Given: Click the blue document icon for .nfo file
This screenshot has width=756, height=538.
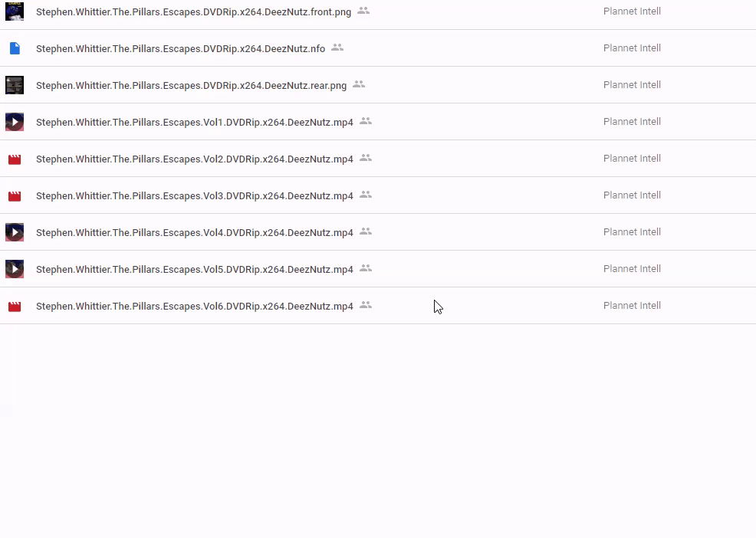Looking at the screenshot, I should tap(15, 48).
